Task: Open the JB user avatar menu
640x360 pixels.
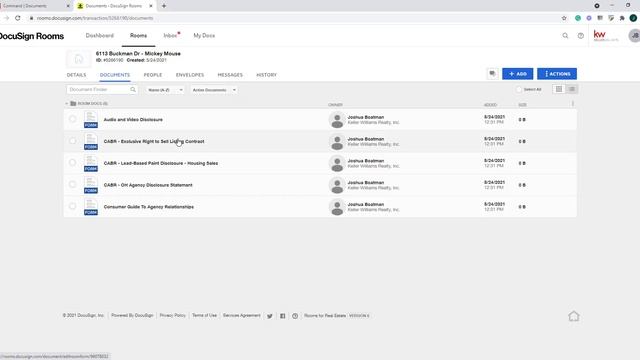Action: [635, 36]
